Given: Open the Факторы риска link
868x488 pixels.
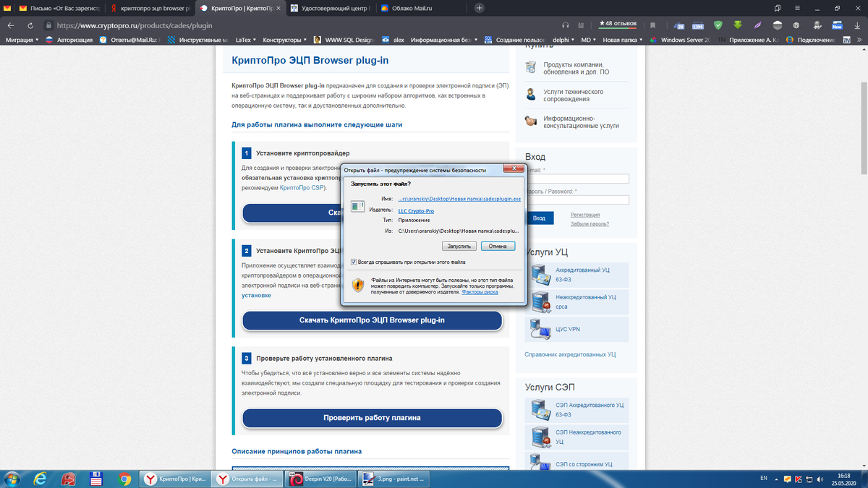Looking at the screenshot, I should (480, 292).
